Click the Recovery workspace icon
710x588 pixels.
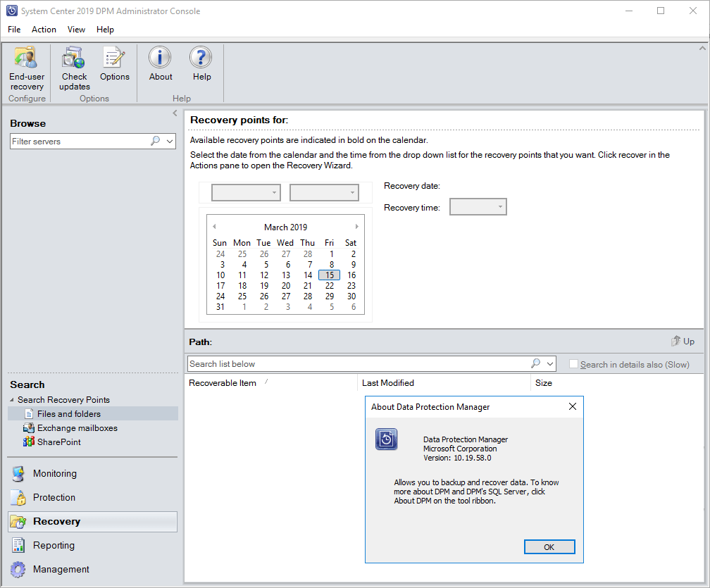18,522
